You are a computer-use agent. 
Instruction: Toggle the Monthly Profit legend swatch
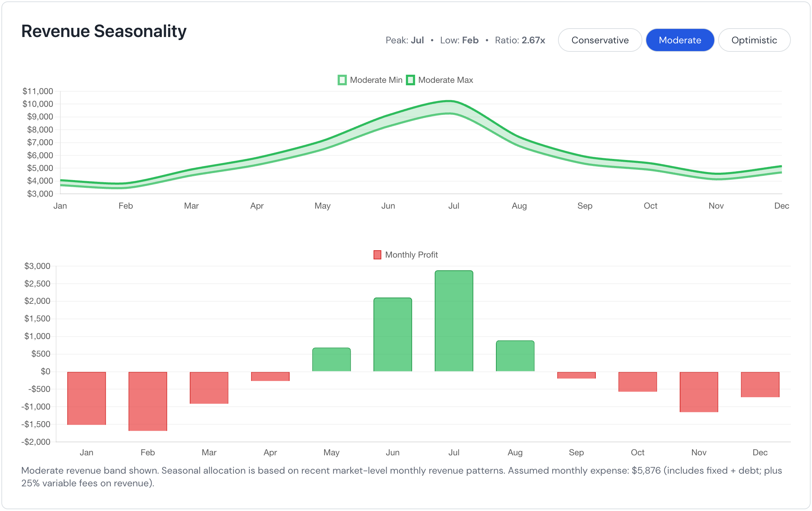pyautogui.click(x=377, y=255)
